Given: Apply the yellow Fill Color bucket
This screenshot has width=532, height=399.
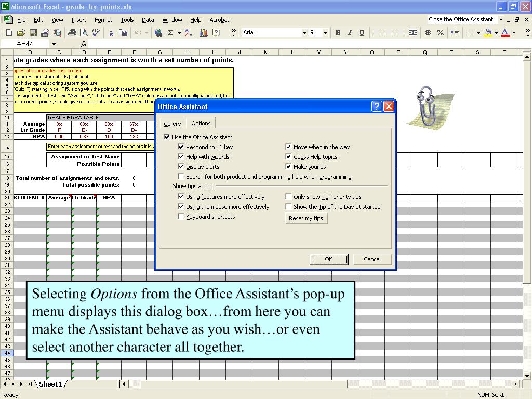Looking at the screenshot, I should point(488,33).
